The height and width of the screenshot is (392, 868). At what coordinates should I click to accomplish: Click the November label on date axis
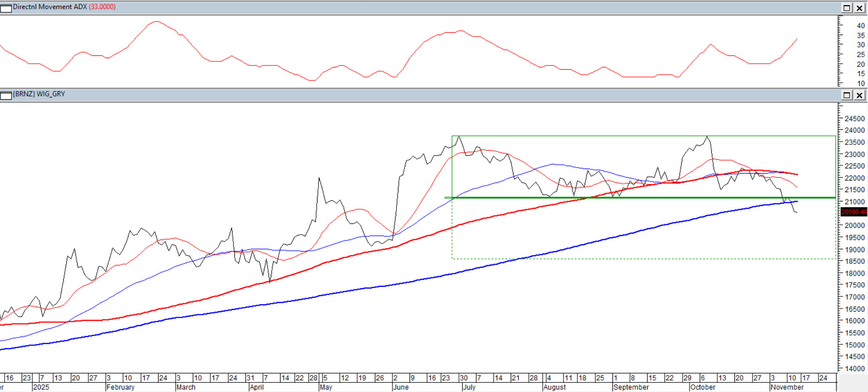tap(787, 387)
